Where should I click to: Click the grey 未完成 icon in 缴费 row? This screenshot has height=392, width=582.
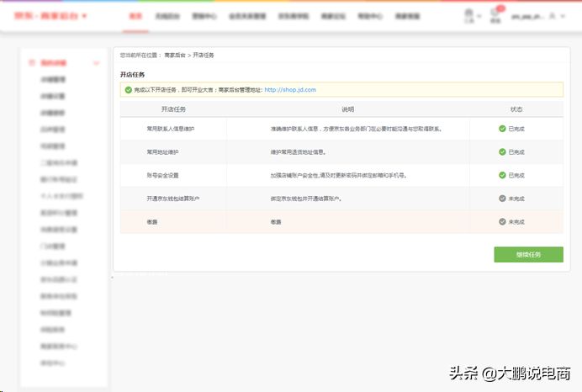pyautogui.click(x=502, y=222)
